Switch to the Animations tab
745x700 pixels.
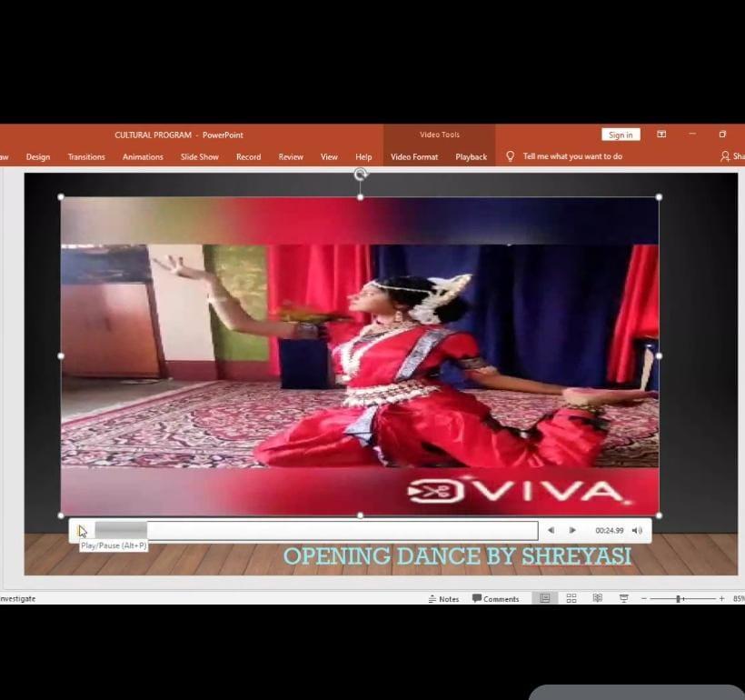tap(143, 157)
